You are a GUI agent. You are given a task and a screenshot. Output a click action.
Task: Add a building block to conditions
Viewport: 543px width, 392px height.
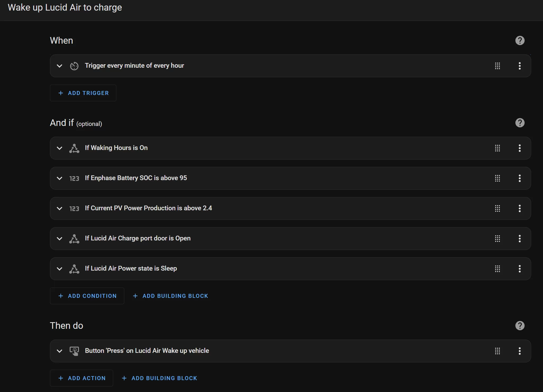(170, 296)
